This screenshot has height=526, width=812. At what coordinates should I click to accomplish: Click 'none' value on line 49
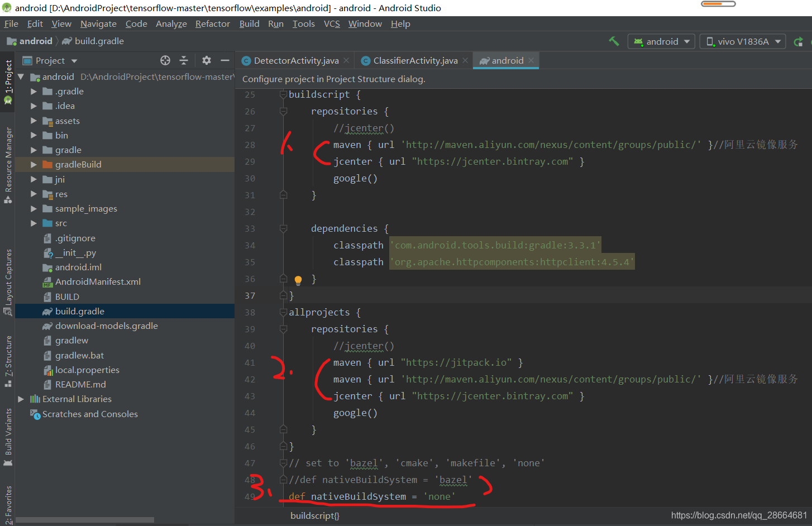(439, 496)
